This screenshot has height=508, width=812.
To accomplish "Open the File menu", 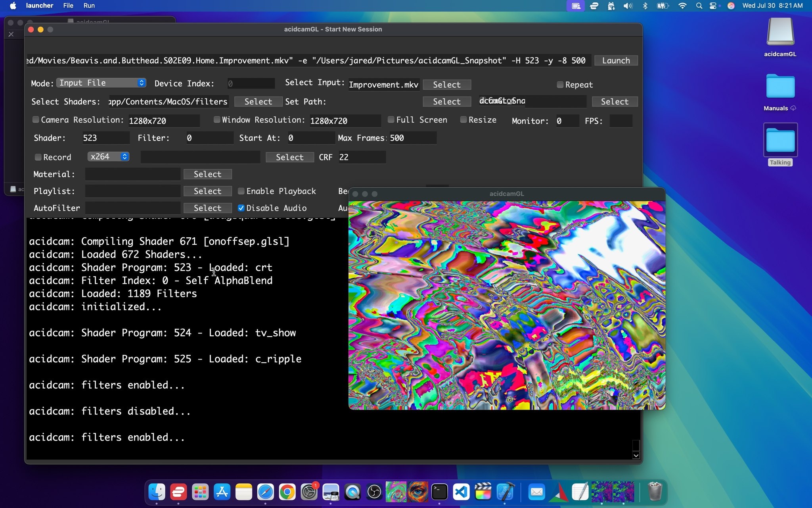I will [x=68, y=6].
